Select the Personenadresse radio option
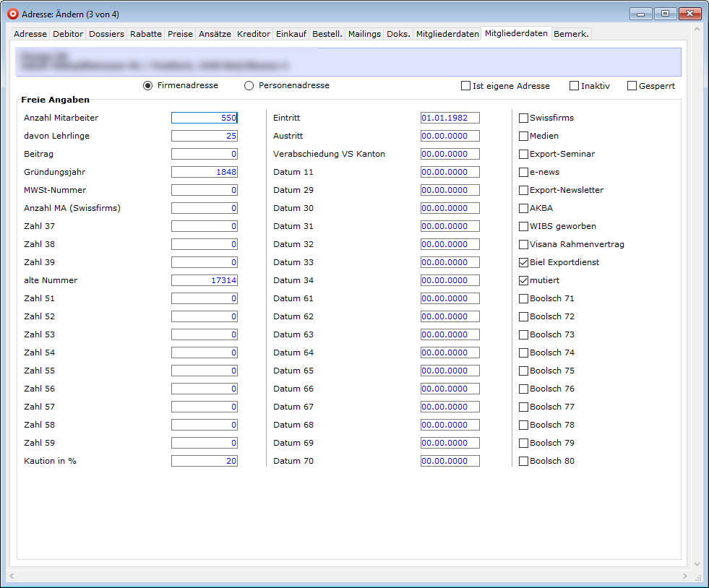The height and width of the screenshot is (588, 709). [x=249, y=86]
